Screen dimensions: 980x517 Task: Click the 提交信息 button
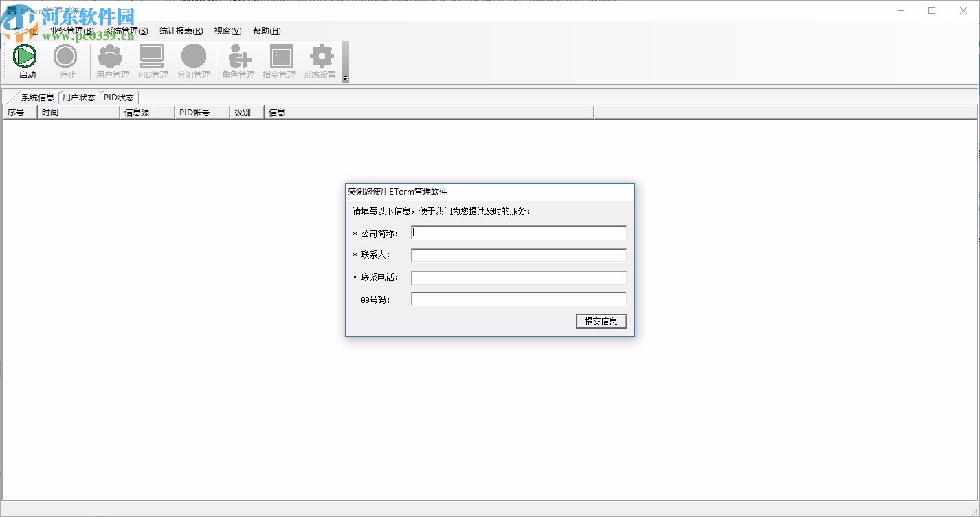pos(601,321)
